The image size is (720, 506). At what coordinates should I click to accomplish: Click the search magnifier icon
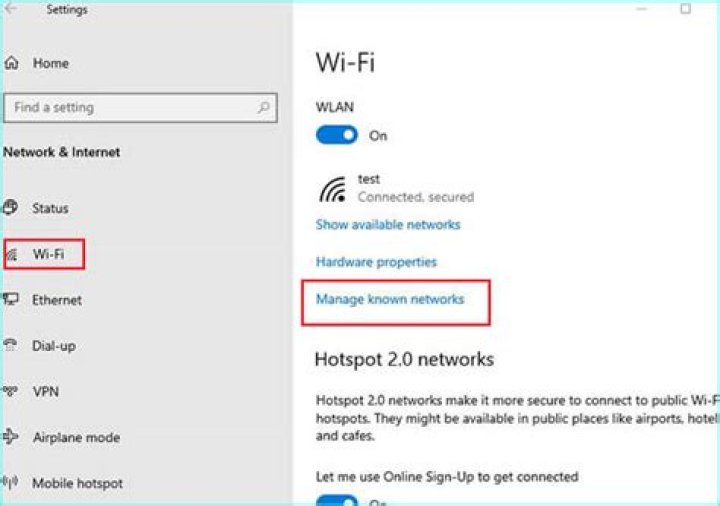coord(264,107)
